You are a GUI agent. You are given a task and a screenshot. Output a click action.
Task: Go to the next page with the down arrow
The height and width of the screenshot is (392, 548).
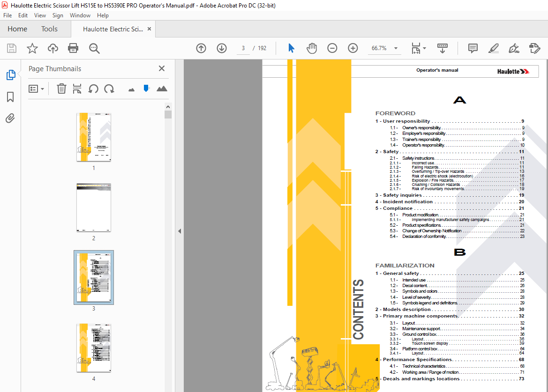click(x=222, y=48)
